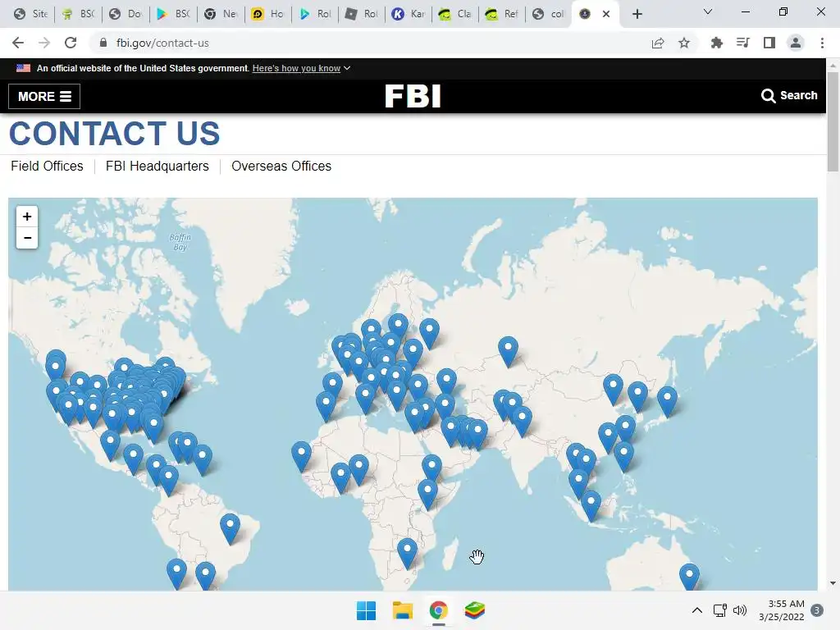Open the notification count badge
This screenshot has width=840, height=630.
[x=817, y=610]
